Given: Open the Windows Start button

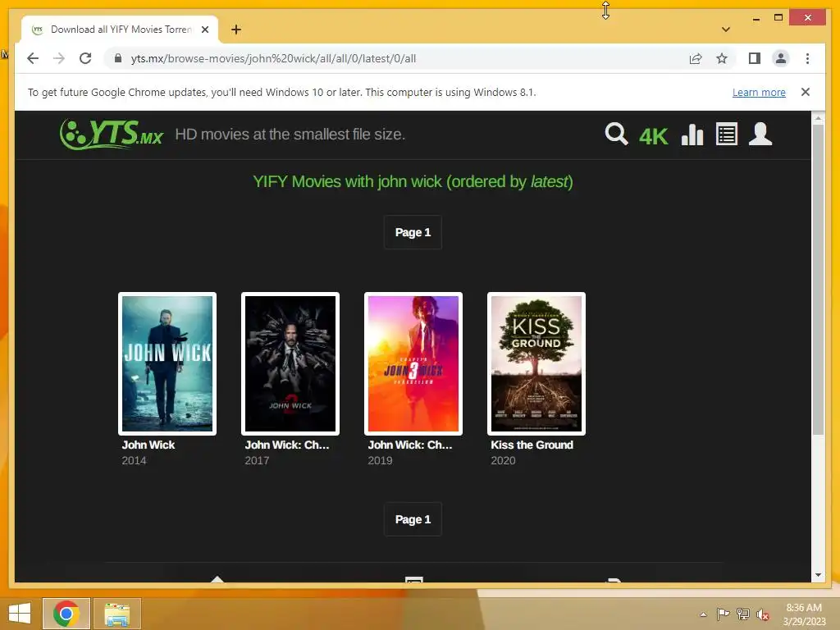Looking at the screenshot, I should click(20, 614).
